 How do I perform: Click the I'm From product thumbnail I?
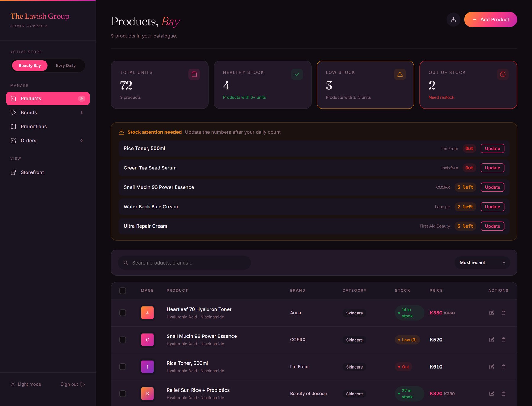[147, 367]
